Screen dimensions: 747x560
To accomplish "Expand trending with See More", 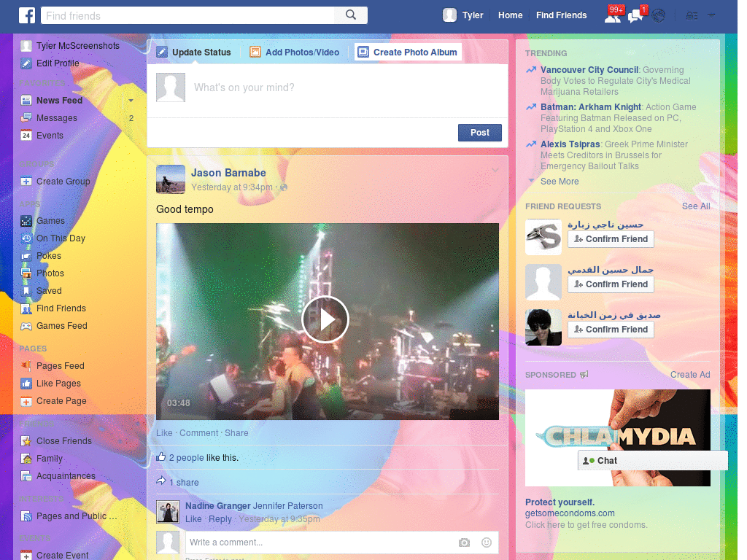I will pos(560,182).
